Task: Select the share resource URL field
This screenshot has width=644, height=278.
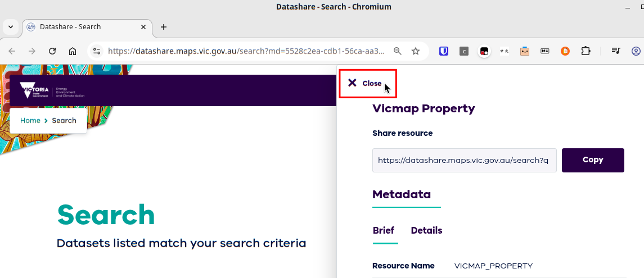Action: [x=464, y=160]
